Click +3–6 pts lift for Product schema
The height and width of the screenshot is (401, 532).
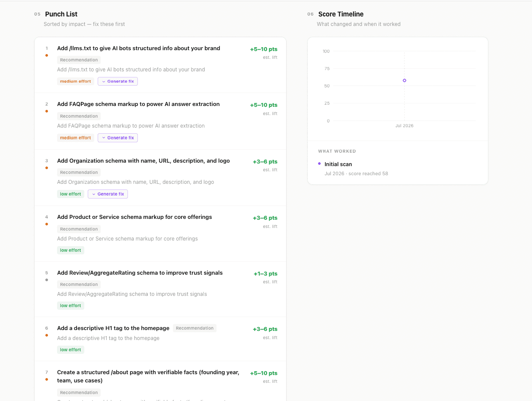pos(265,218)
